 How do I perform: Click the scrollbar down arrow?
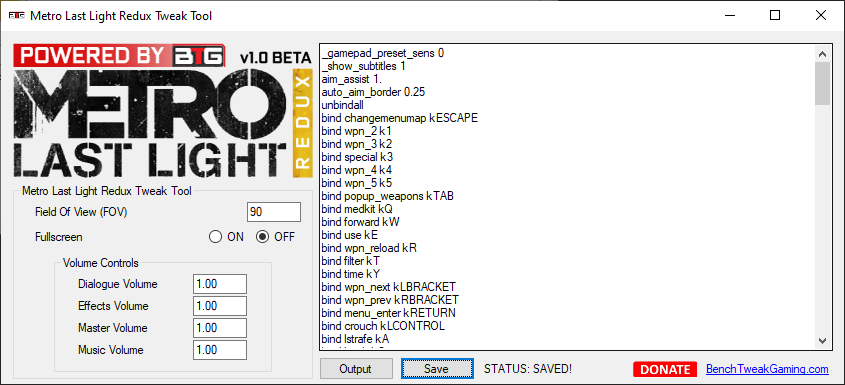tap(822, 341)
